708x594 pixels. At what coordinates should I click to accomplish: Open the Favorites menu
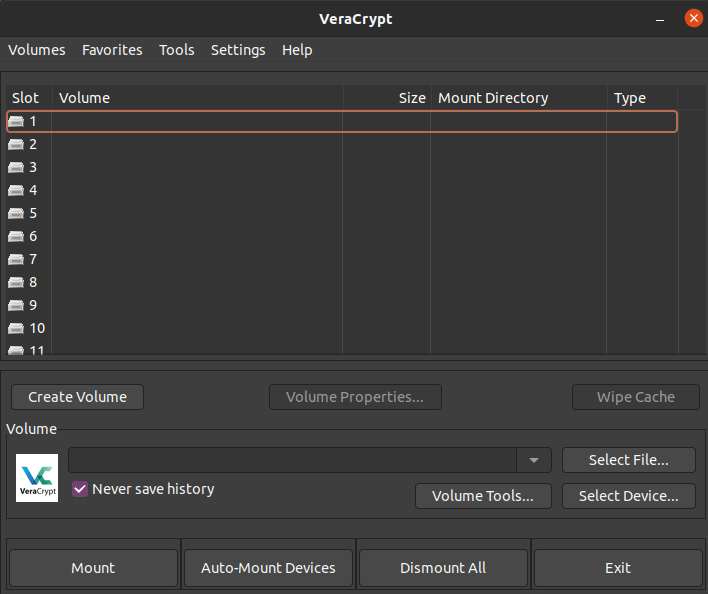tap(112, 50)
